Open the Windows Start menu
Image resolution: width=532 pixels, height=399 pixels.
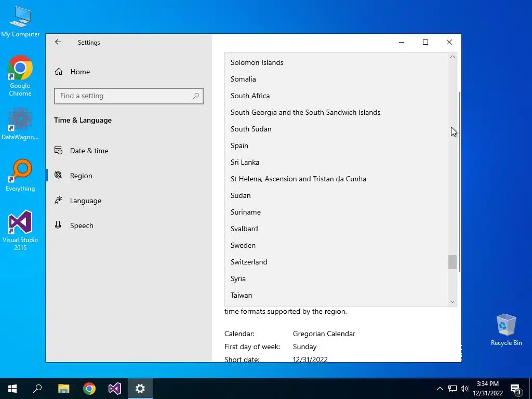pos(12,389)
